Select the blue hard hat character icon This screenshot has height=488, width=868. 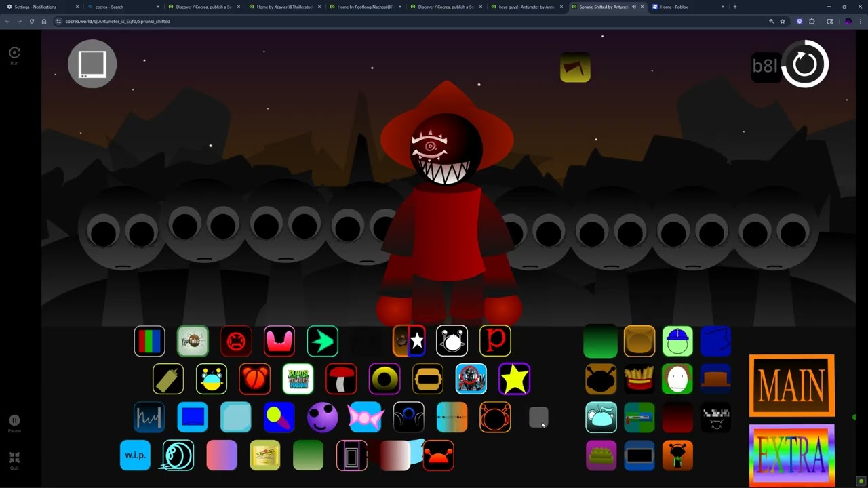coord(677,341)
